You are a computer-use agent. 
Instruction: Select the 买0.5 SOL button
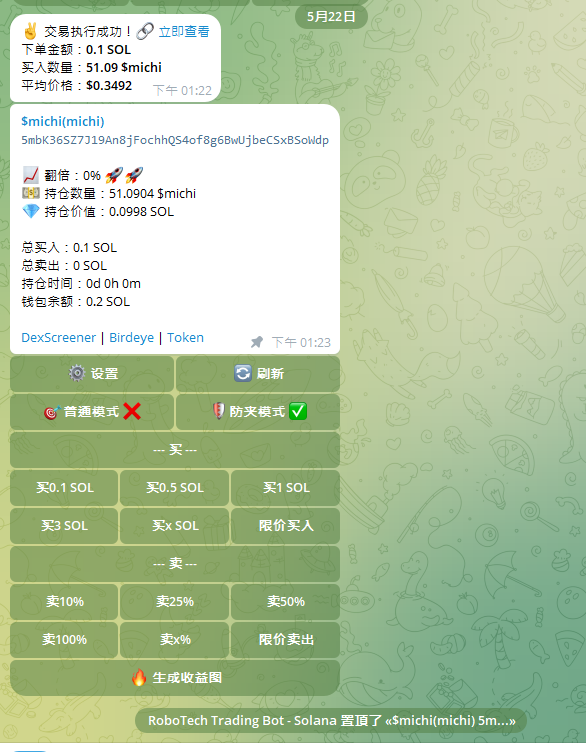(x=175, y=488)
